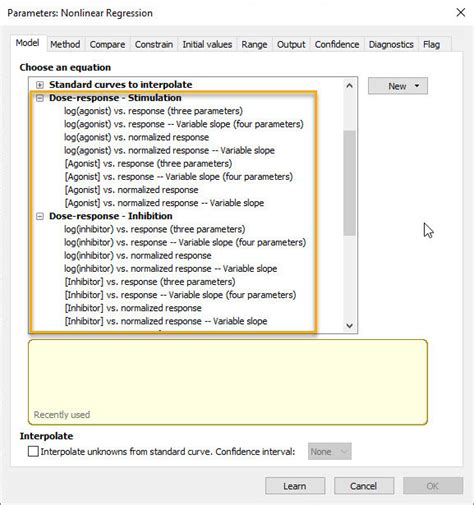Go to the Constrain tab
The image size is (474, 505).
tap(154, 44)
